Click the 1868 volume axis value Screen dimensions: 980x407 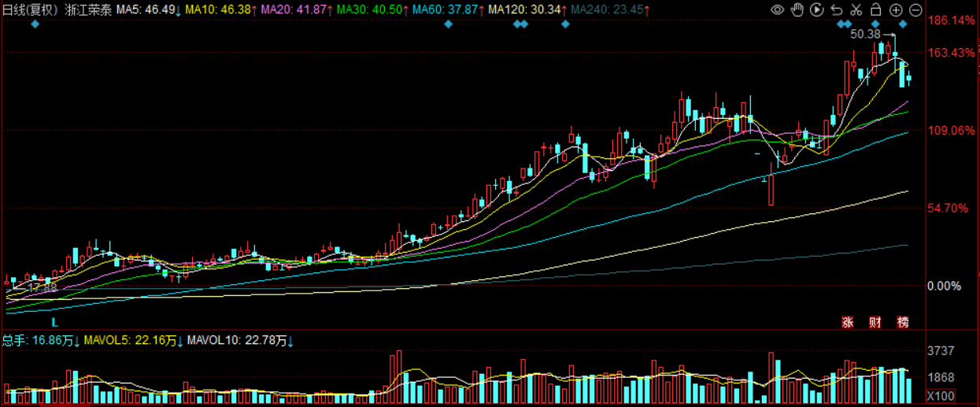coord(941,378)
